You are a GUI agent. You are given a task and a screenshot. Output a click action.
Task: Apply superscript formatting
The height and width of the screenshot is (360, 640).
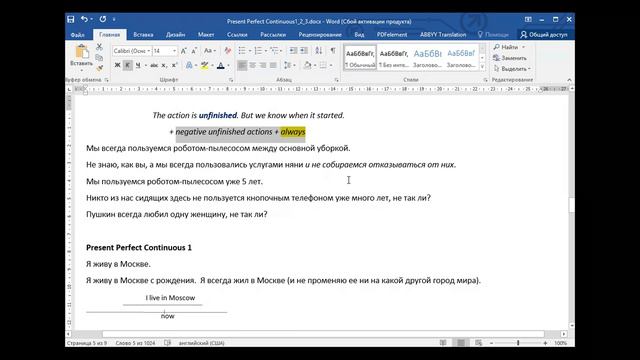tap(174, 65)
